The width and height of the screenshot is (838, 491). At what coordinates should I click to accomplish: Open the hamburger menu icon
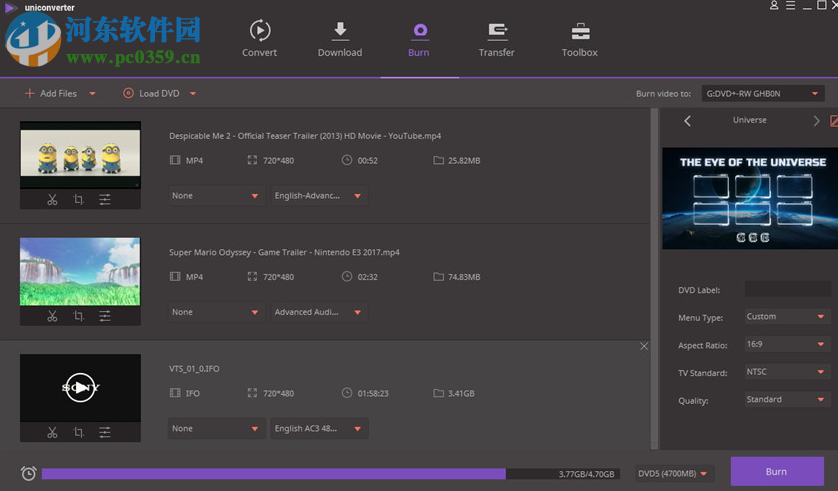pos(790,5)
